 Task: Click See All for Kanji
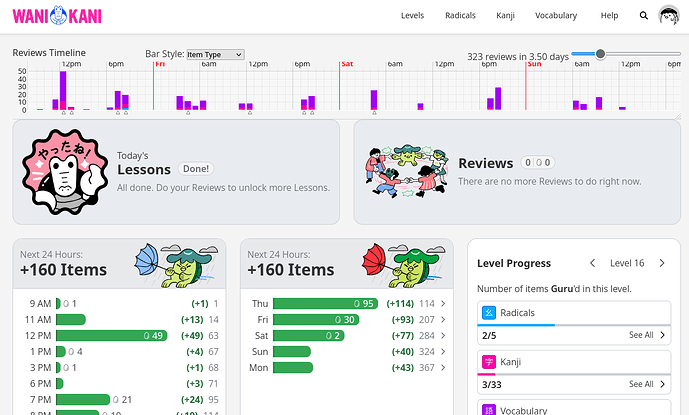point(647,384)
